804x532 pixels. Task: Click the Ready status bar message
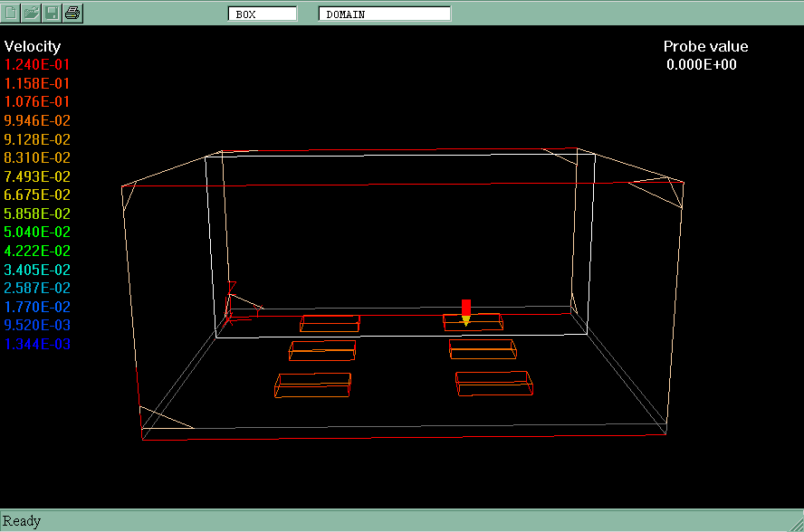(x=23, y=521)
